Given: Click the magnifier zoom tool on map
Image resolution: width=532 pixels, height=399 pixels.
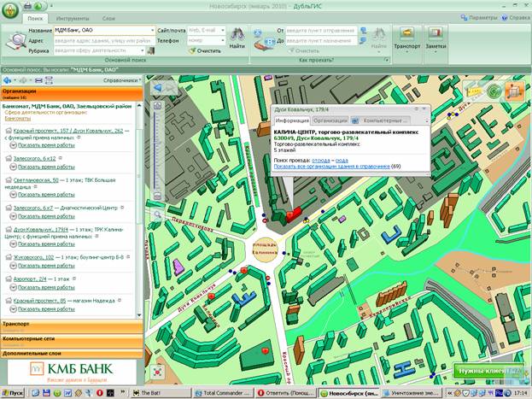Looking at the screenshot, I should click(x=156, y=214).
